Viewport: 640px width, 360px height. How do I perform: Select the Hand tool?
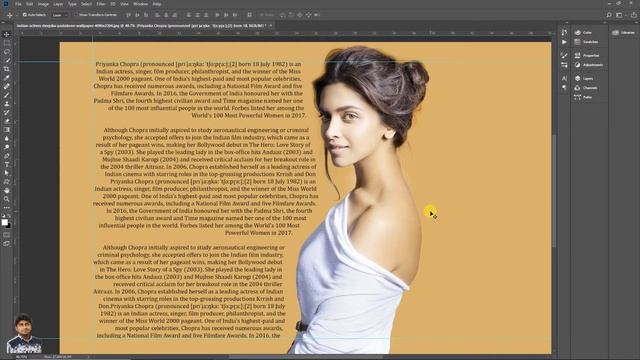pos(7,191)
